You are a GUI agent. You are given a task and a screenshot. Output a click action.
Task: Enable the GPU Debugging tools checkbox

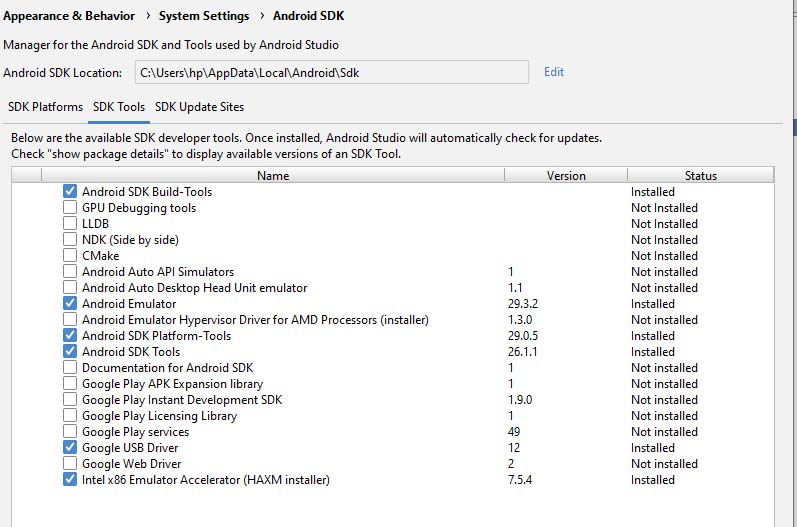70,208
